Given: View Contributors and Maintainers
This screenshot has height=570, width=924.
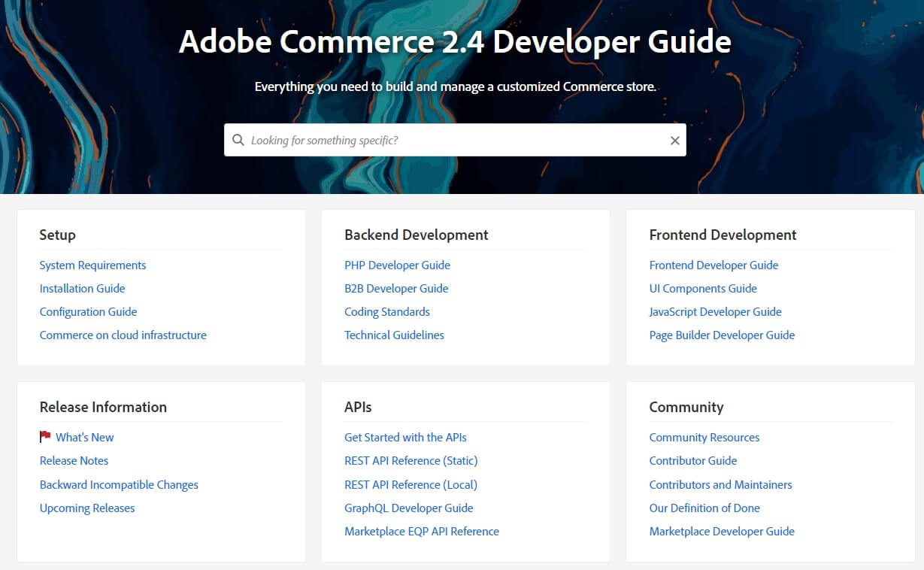Looking at the screenshot, I should pyautogui.click(x=720, y=484).
